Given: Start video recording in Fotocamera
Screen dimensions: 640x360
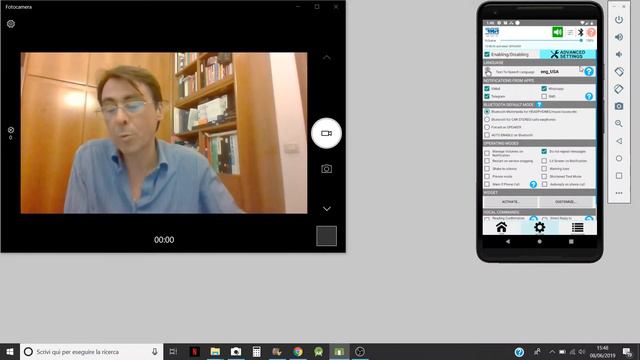Looking at the screenshot, I should pyautogui.click(x=326, y=133).
